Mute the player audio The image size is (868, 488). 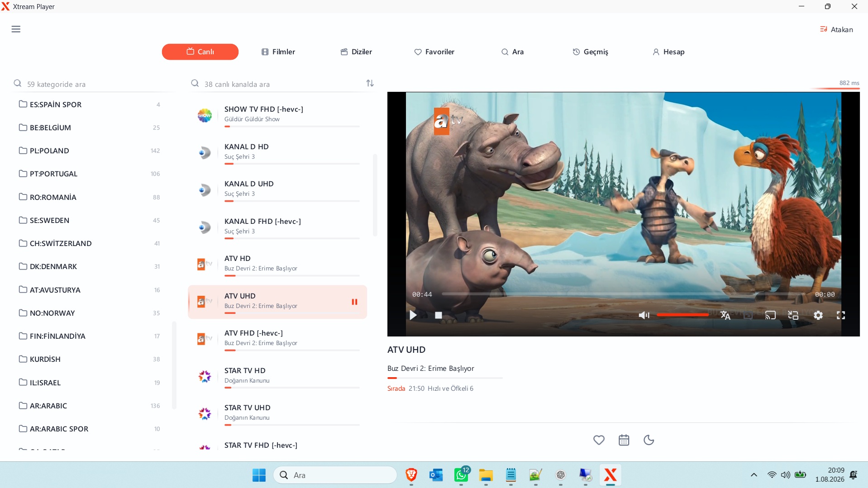tap(644, 315)
